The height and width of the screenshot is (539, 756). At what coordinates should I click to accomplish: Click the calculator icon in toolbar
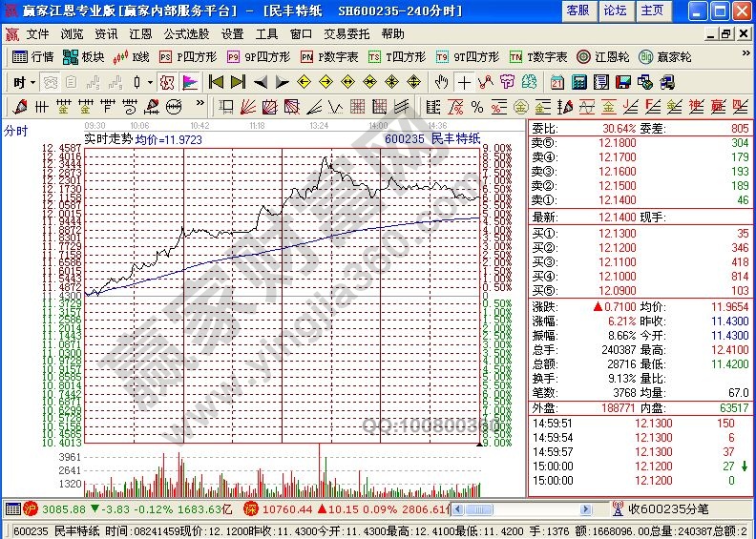[x=578, y=82]
